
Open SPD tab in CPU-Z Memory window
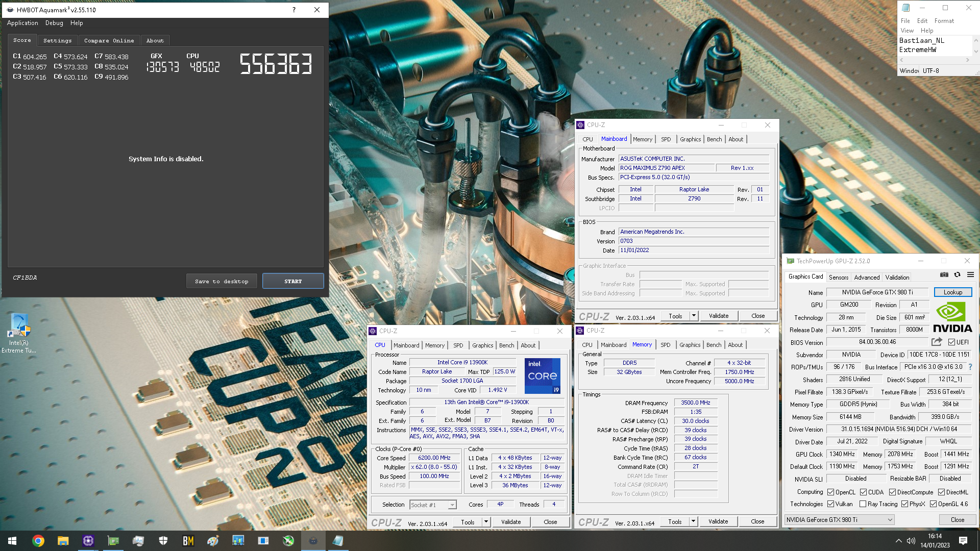(665, 345)
